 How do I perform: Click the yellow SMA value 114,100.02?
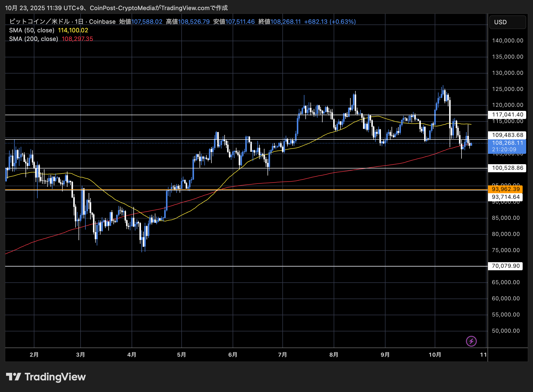tap(73, 30)
